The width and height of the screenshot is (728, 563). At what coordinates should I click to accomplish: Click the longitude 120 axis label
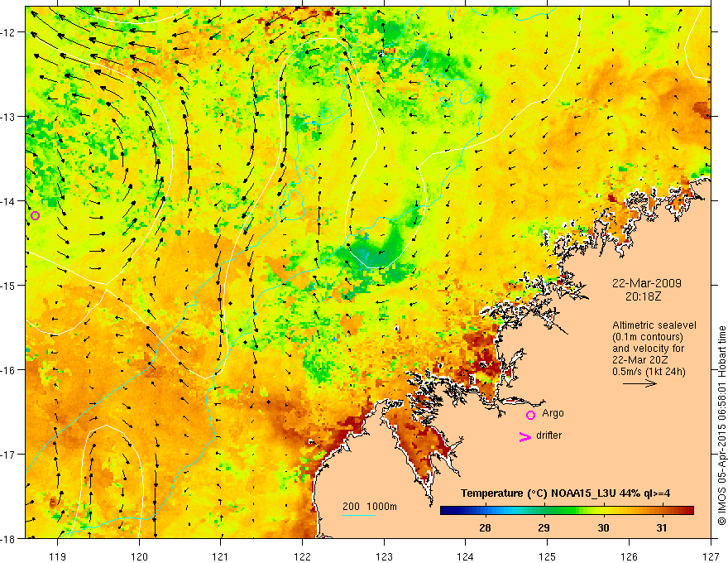point(139,556)
